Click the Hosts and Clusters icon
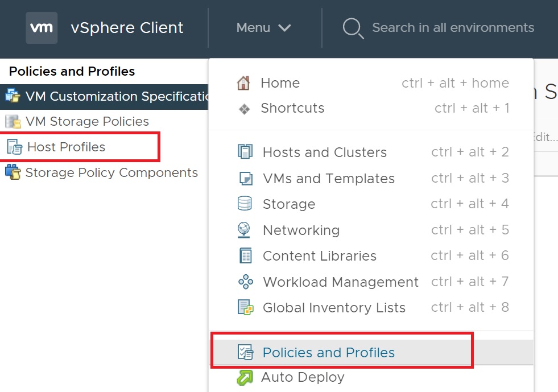The height and width of the screenshot is (392, 558). pos(245,152)
